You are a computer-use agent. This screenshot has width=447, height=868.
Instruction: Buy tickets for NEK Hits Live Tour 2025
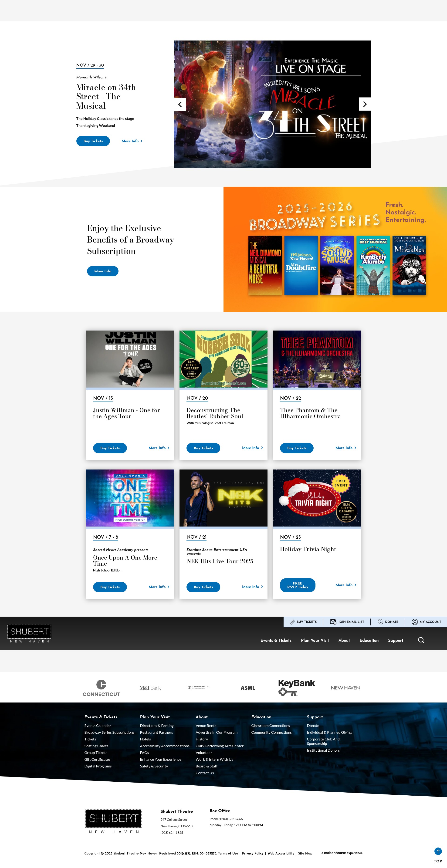(203, 587)
